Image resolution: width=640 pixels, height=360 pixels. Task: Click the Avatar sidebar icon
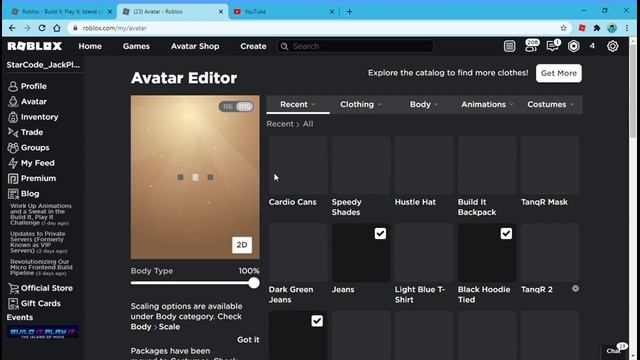pos(13,102)
